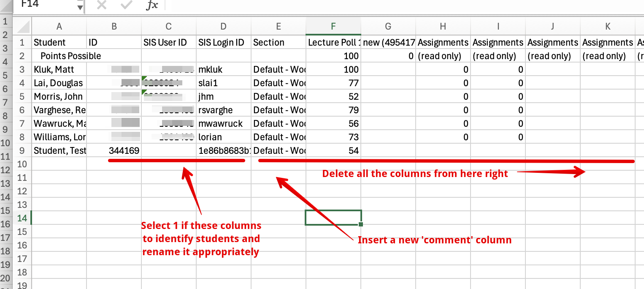Click the green error triangle on Lai, Douglas row

(x=144, y=78)
